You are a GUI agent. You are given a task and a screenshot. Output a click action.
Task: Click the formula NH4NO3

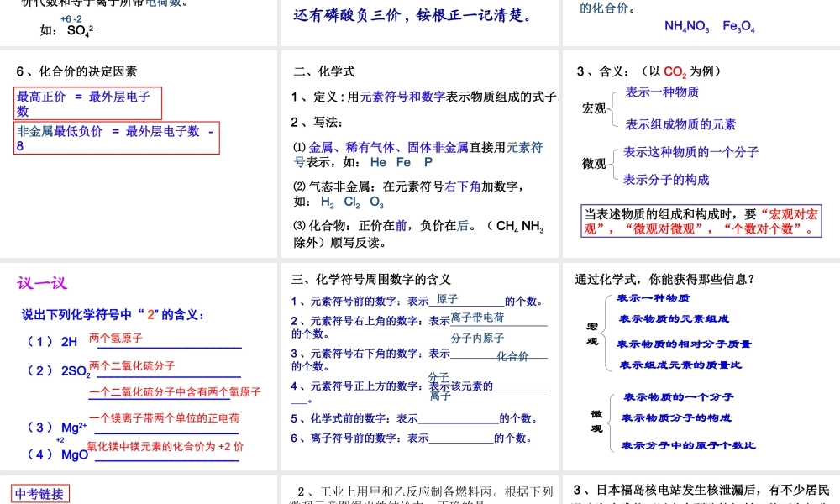(x=687, y=26)
